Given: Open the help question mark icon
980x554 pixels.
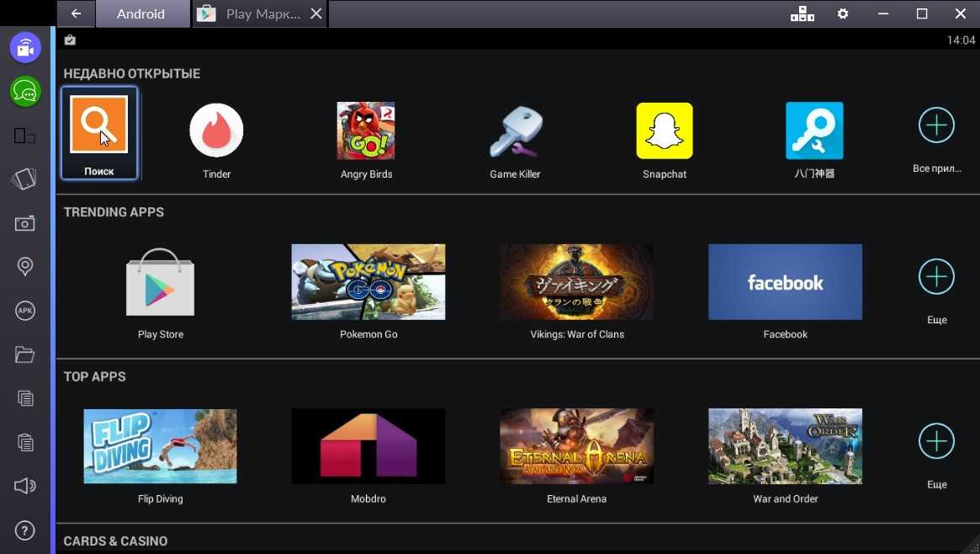Looking at the screenshot, I should click(x=25, y=530).
